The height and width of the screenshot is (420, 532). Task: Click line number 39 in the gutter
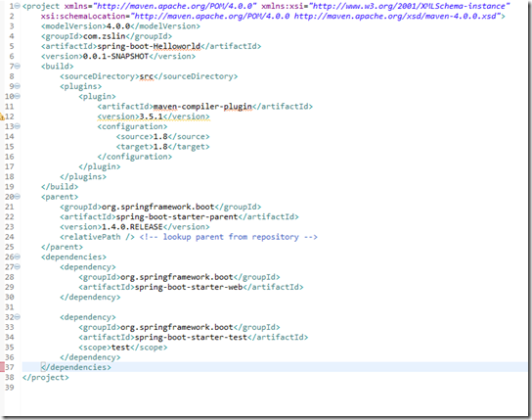[x=10, y=388]
